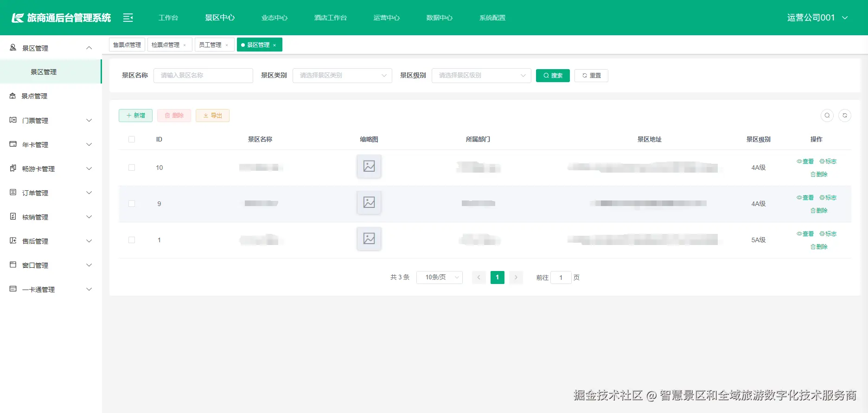Screen dimensions: 868x413
Task: Expand the 一卡通管理 chevron
Action: (x=89, y=289)
